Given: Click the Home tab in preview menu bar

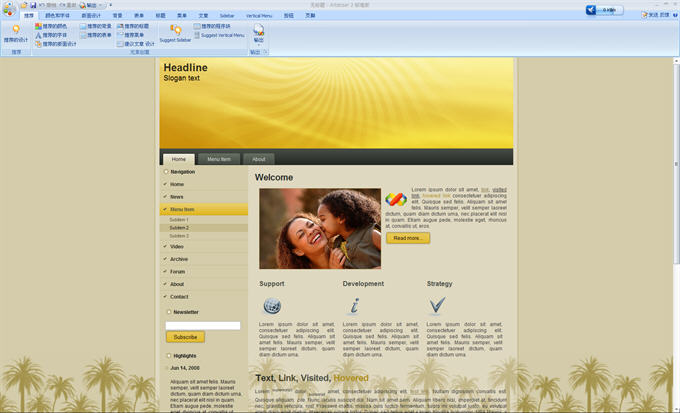Looking at the screenshot, I should coord(179,159).
